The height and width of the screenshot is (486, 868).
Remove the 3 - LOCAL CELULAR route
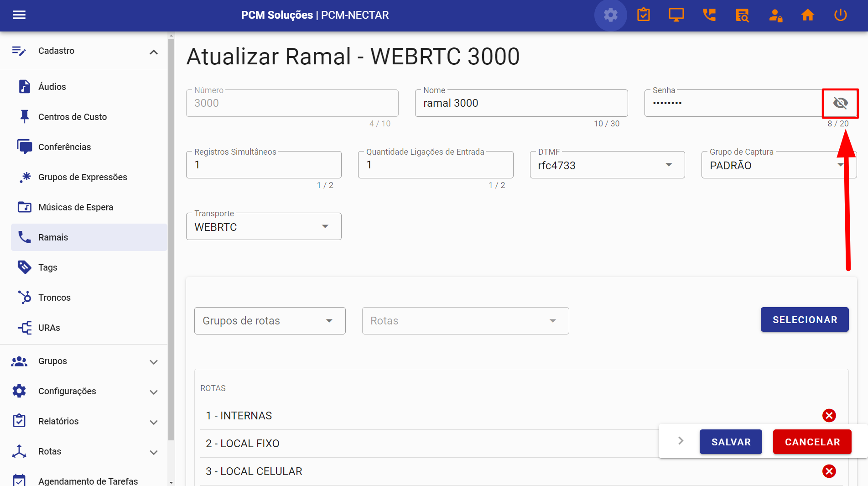coord(829,471)
